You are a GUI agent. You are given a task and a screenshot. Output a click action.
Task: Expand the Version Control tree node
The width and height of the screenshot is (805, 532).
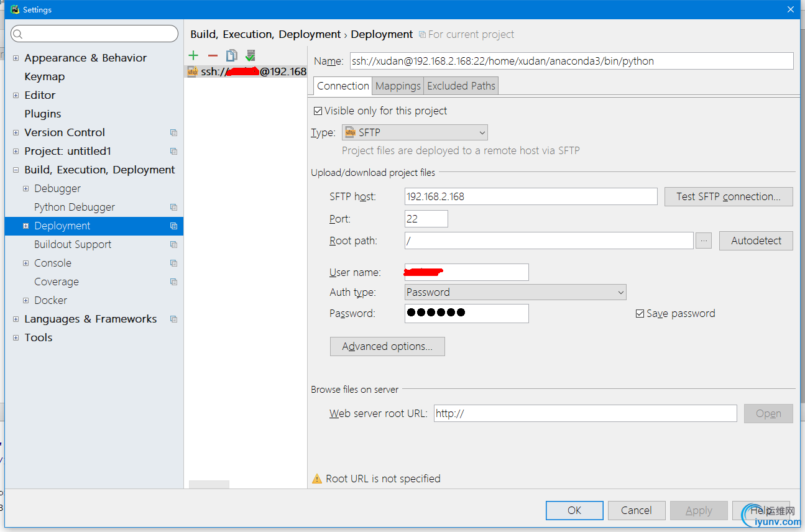tap(16, 132)
